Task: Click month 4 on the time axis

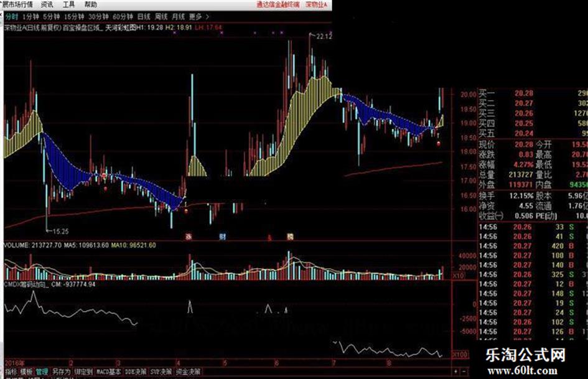Action: (x=178, y=363)
